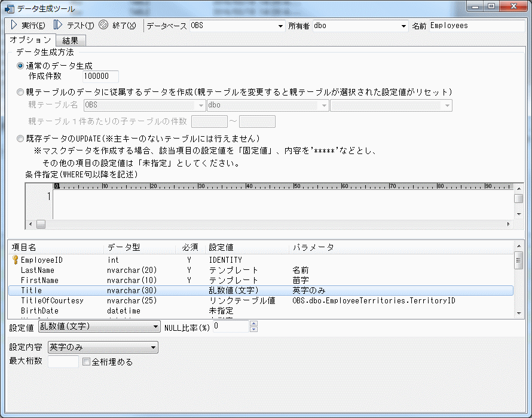Image resolution: width=532 pixels, height=418 pixels.
Task: Increase NULL比率 with the up spinner
Action: [253, 324]
